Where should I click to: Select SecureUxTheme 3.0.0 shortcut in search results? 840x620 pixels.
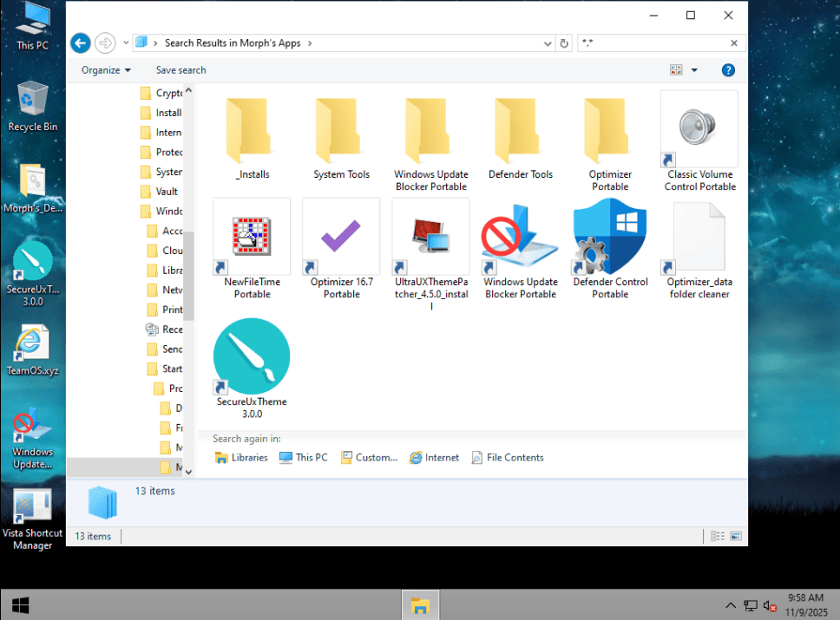click(252, 369)
